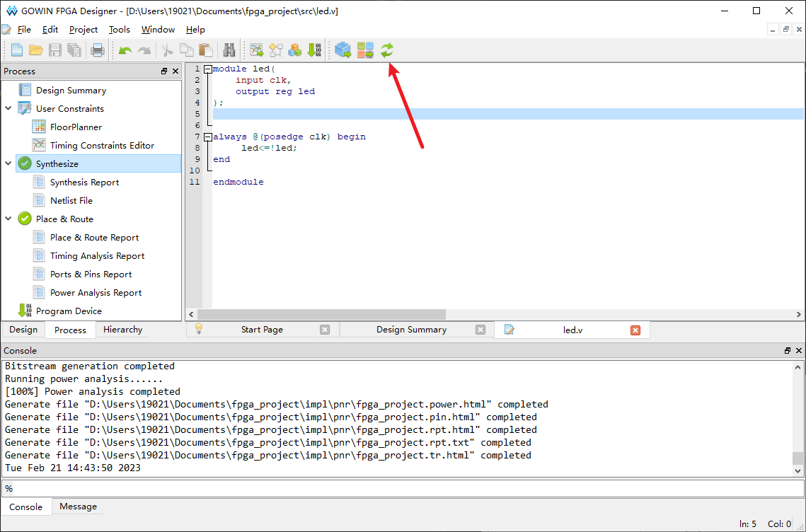Create a new file from toolbar

click(x=17, y=50)
